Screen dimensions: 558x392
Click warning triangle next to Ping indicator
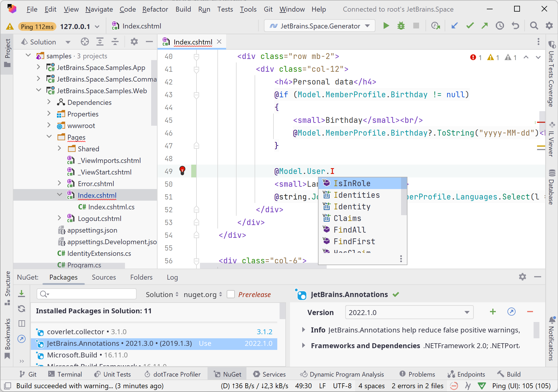pos(10,26)
